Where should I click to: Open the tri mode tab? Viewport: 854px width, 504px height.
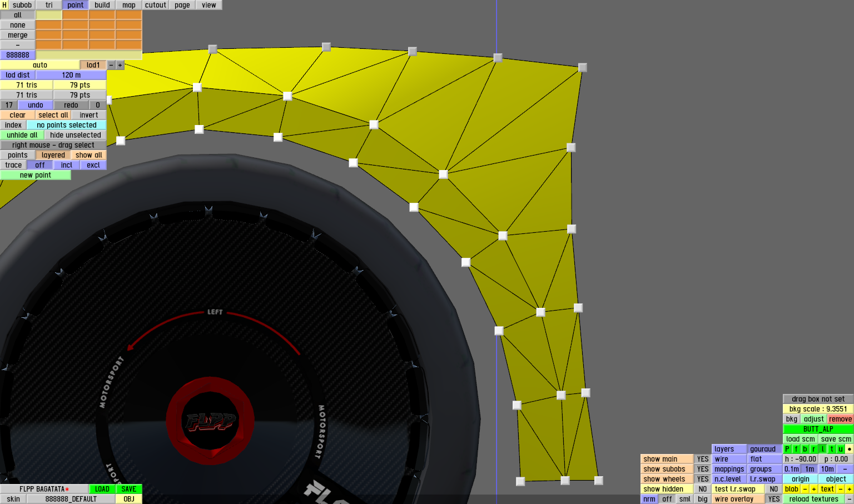tap(49, 5)
